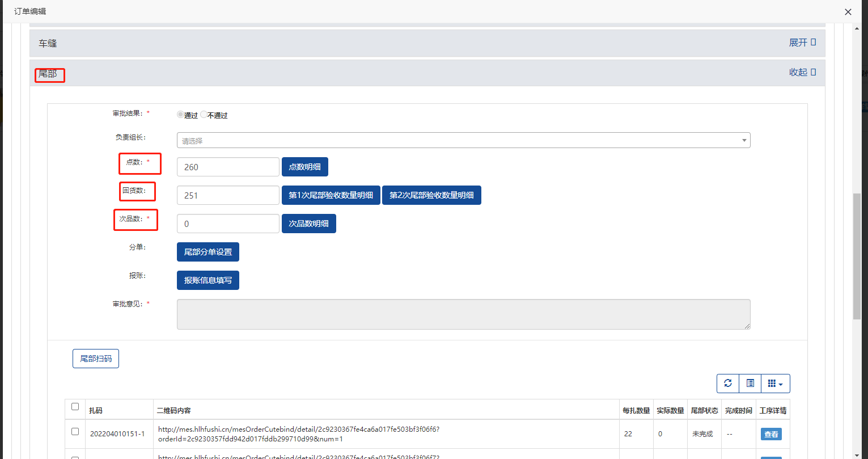Click 查看 for the first table row
Image resolution: width=868 pixels, height=459 pixels.
point(770,434)
